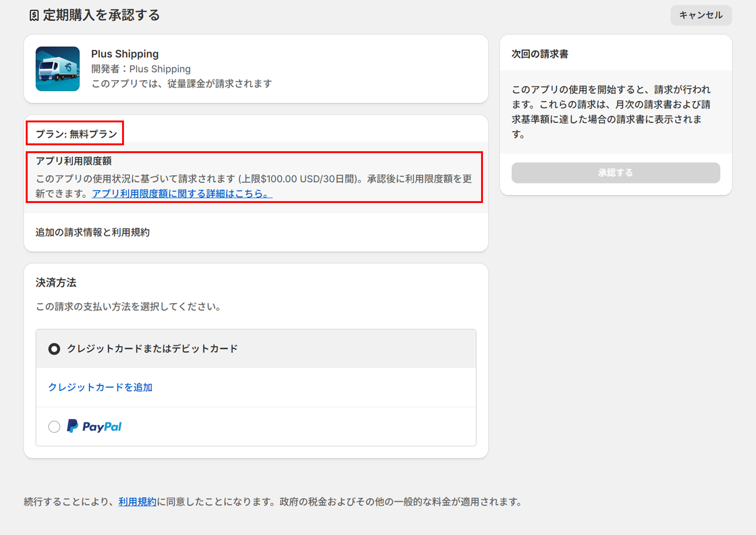Click クレジットカードを追加 link
Viewport: 756px width, 535px height.
(x=100, y=388)
